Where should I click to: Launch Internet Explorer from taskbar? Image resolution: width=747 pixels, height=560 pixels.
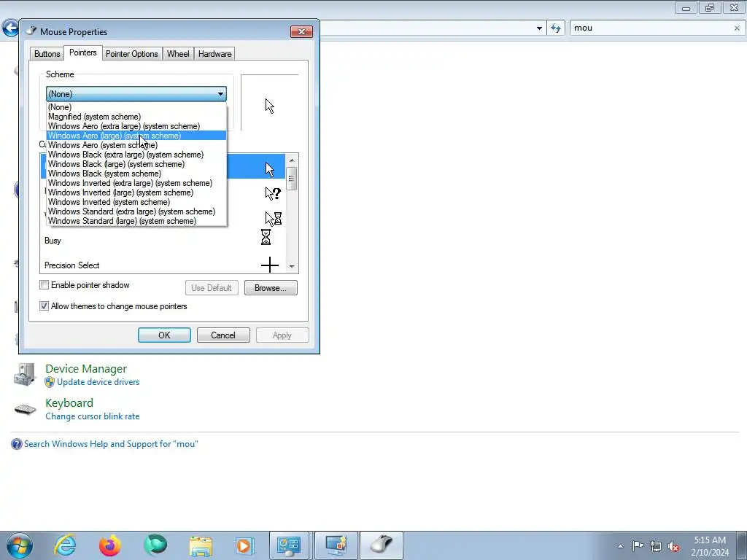65,545
